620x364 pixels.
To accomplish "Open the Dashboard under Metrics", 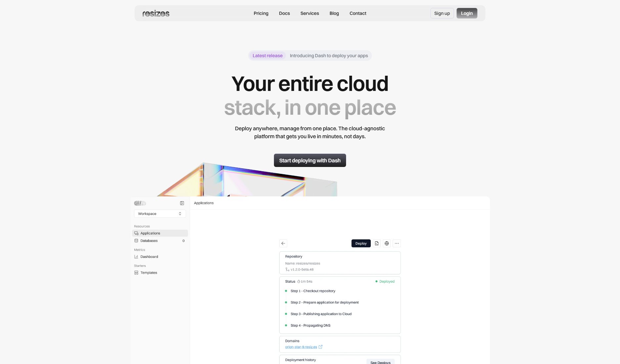I will pos(149,257).
